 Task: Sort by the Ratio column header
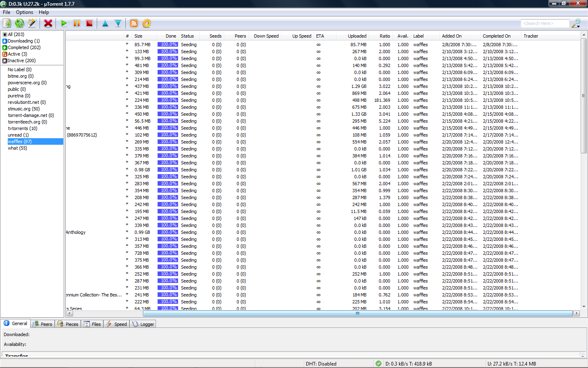pyautogui.click(x=381, y=36)
